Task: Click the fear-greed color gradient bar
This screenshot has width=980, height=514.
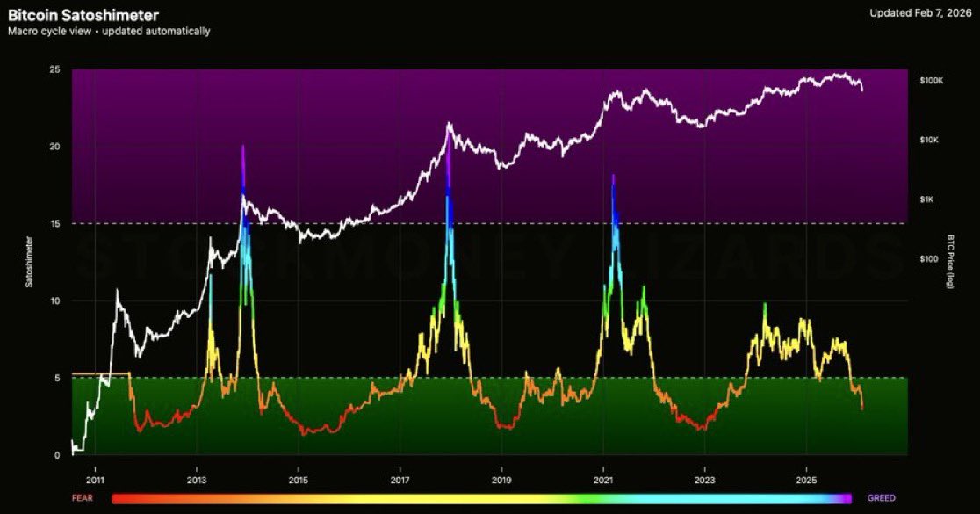Action: click(482, 498)
